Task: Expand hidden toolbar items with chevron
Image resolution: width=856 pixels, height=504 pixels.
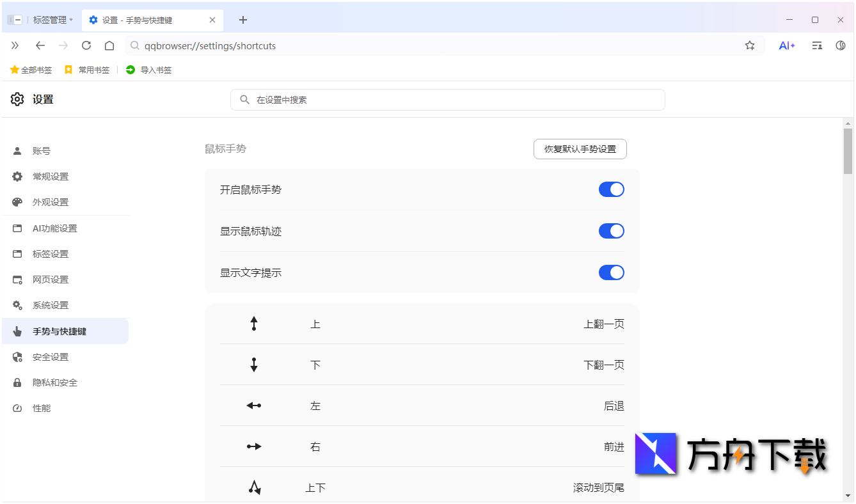Action: pyautogui.click(x=14, y=45)
